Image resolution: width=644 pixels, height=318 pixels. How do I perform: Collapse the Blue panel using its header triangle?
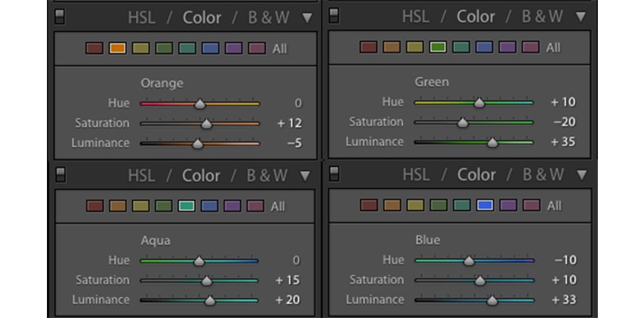[x=582, y=174]
